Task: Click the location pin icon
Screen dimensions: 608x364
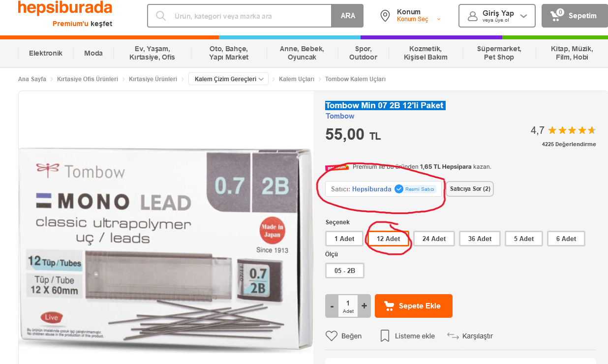Action: point(385,16)
